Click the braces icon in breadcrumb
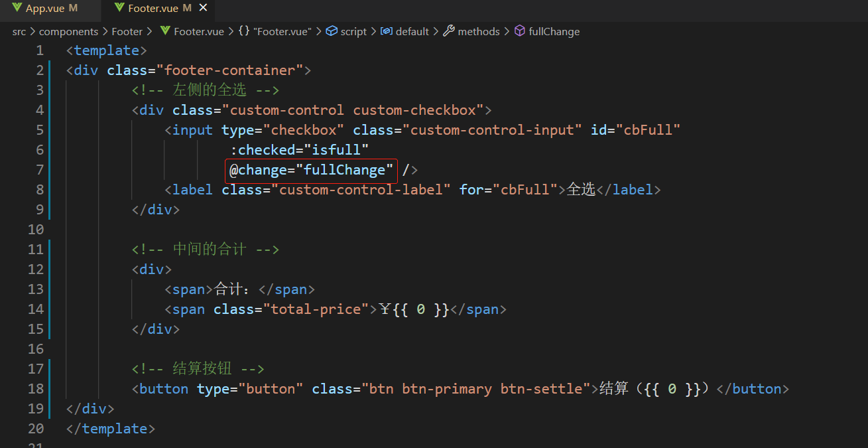The height and width of the screenshot is (448, 868). [244, 31]
